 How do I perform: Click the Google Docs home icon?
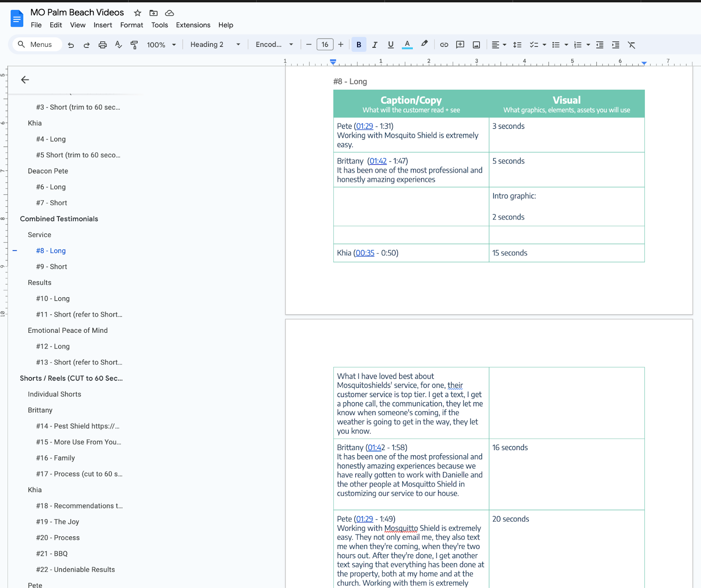click(17, 18)
